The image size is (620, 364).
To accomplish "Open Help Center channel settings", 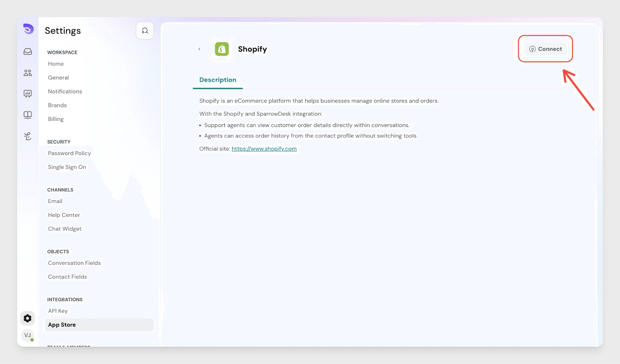I will pyautogui.click(x=64, y=215).
